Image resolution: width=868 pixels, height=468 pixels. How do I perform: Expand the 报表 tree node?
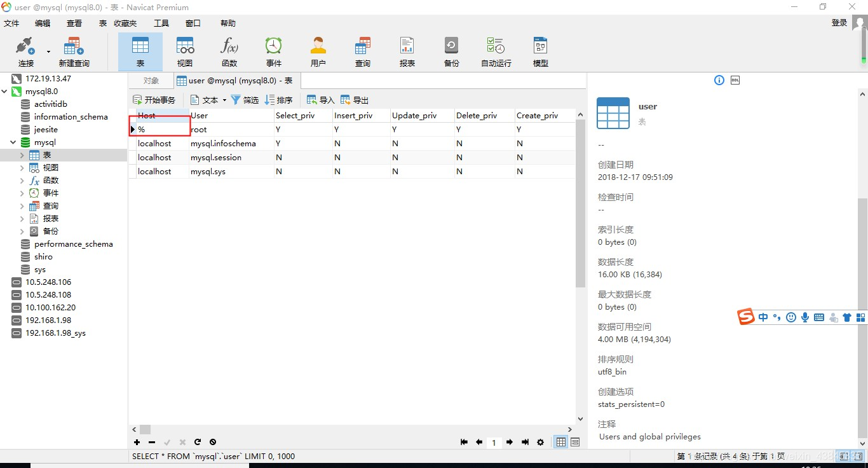pyautogui.click(x=22, y=219)
